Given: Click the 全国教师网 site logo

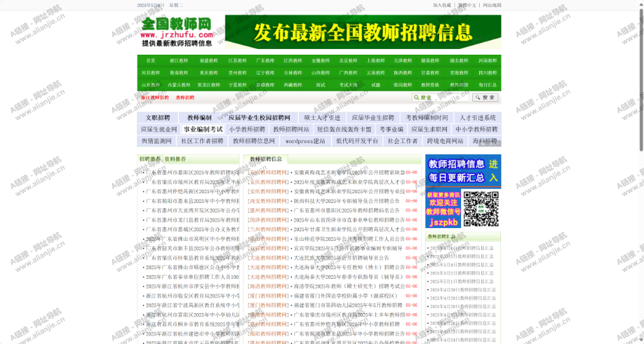Looking at the screenshot, I should coord(177,32).
